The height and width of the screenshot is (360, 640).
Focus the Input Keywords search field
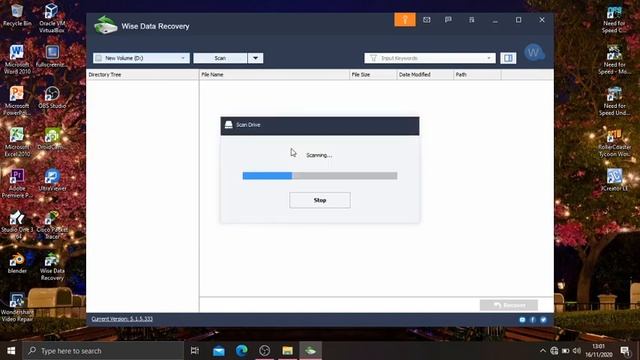(x=430, y=58)
